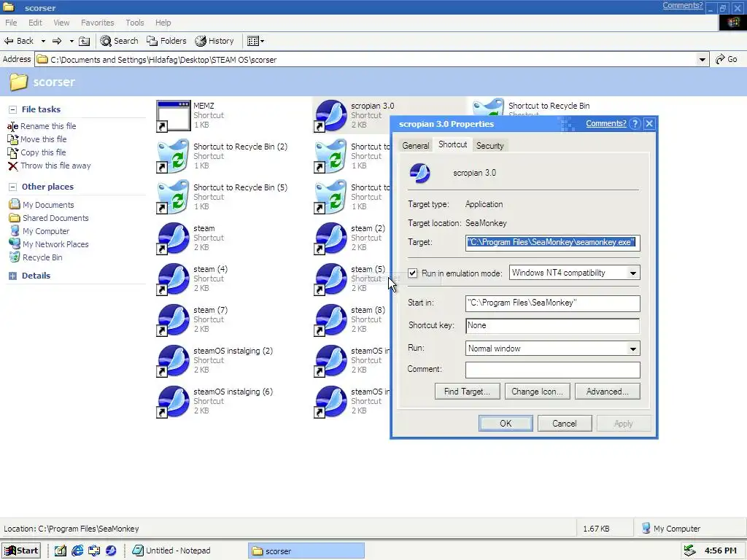747x560 pixels.
Task: Click first notepad-like quick launch icon
Action: coord(60,551)
